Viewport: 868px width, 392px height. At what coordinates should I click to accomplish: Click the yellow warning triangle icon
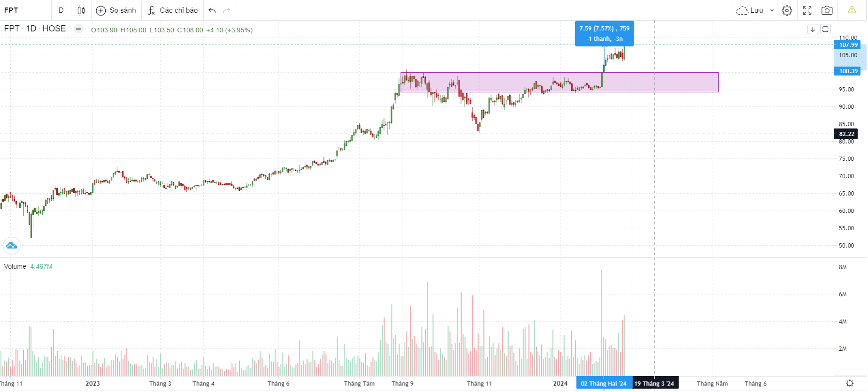[852, 10]
